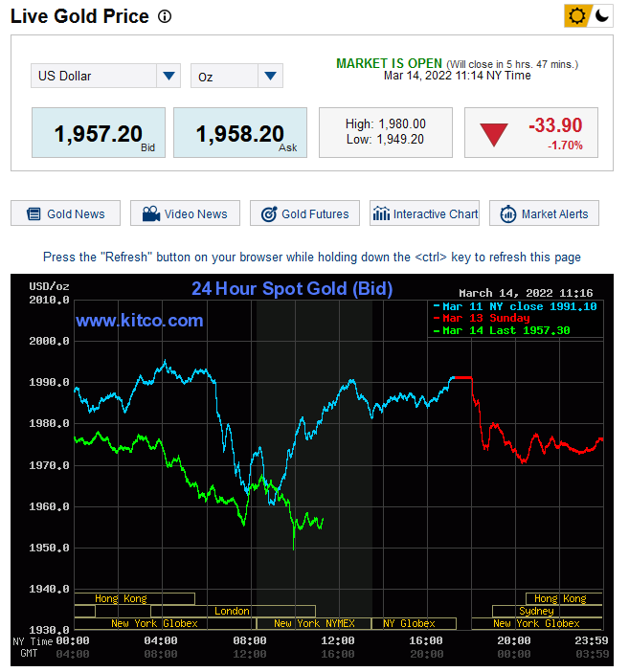Click the -33.90 price change value
Screen dimensions: 629x672
(555, 125)
